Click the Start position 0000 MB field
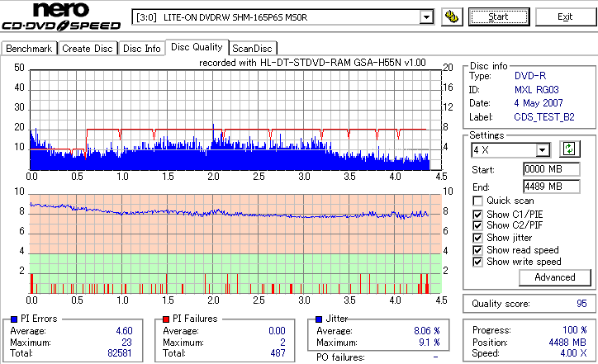The width and height of the screenshot is (598, 364). [x=552, y=169]
